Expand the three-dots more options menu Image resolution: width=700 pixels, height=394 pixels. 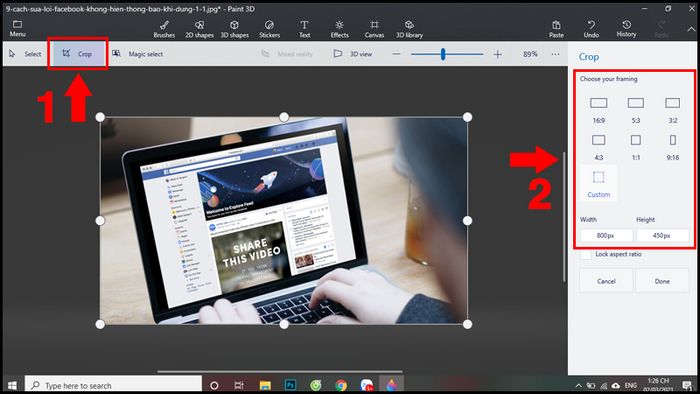tap(555, 54)
